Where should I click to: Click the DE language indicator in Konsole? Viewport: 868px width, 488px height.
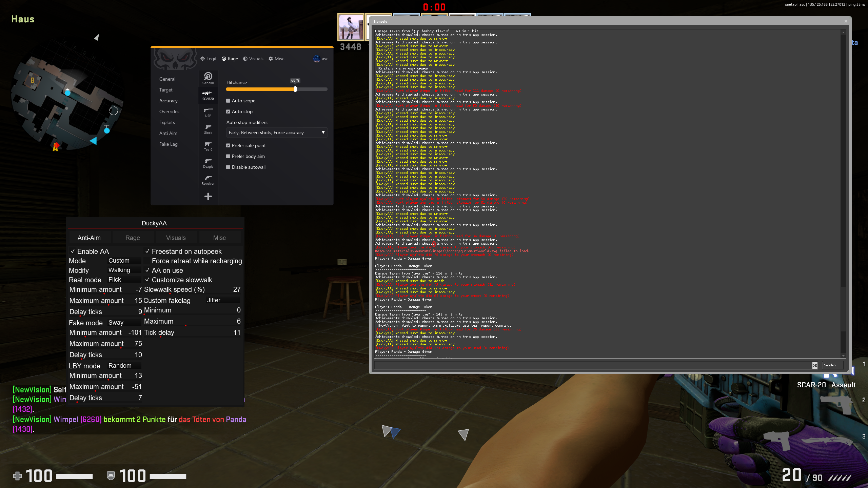[x=814, y=365]
